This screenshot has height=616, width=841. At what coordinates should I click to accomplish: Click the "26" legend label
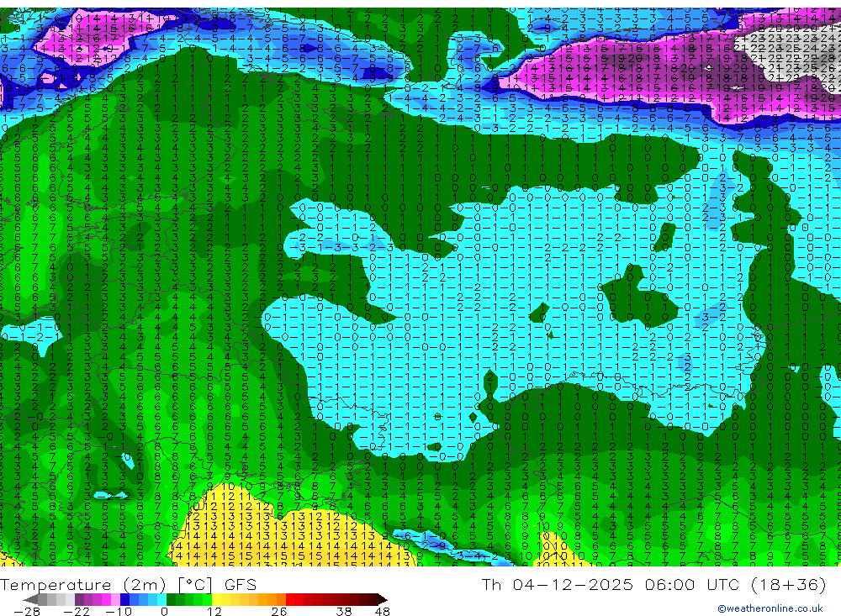click(279, 612)
